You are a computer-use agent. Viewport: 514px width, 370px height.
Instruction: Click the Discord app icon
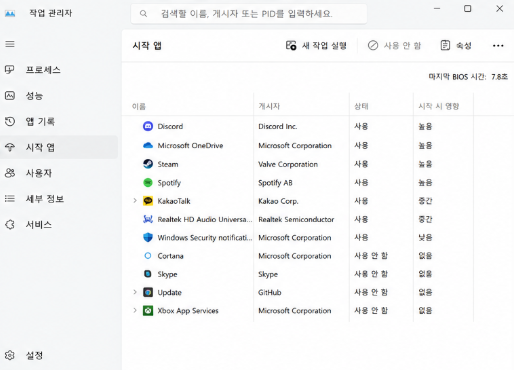(x=148, y=126)
